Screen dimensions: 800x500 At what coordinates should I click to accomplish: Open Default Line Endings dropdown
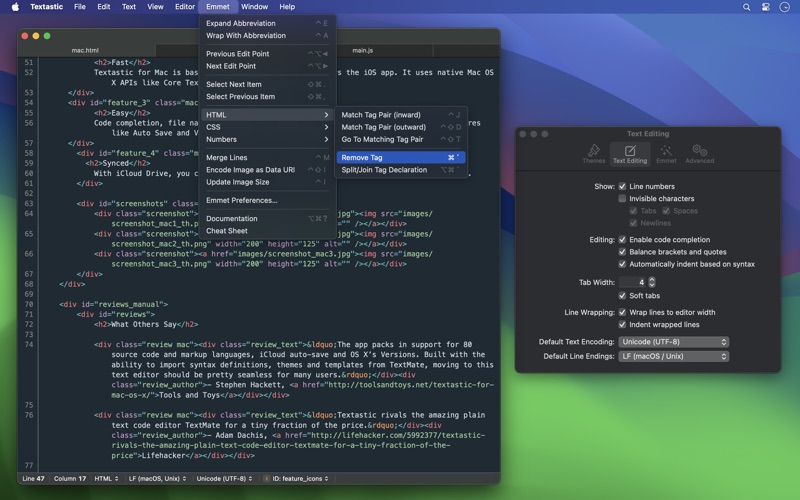673,356
